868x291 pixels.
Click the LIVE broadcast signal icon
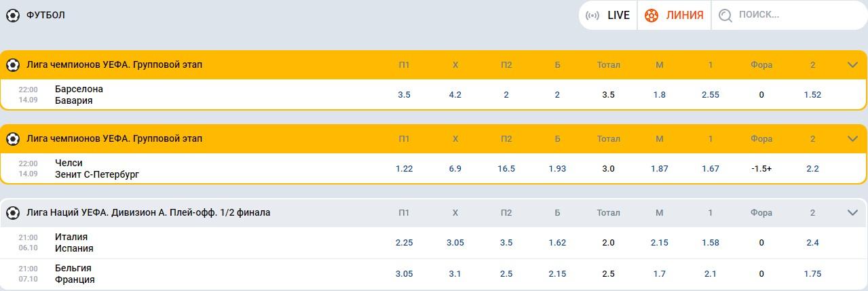coord(592,15)
